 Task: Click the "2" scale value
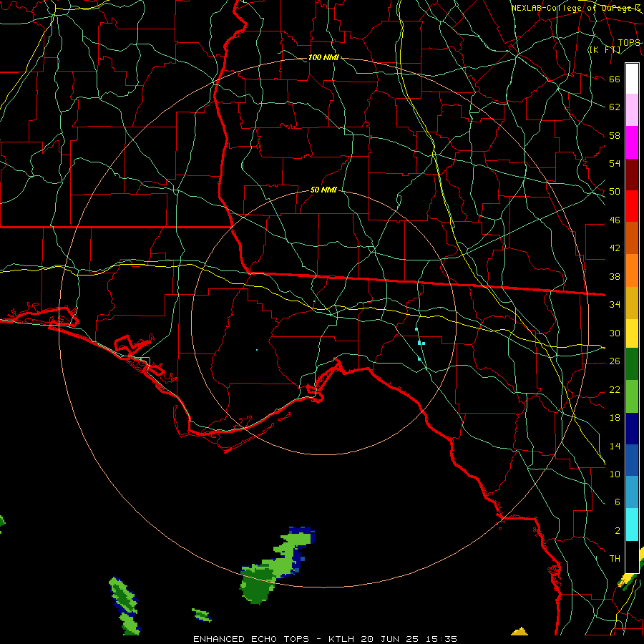point(617,531)
